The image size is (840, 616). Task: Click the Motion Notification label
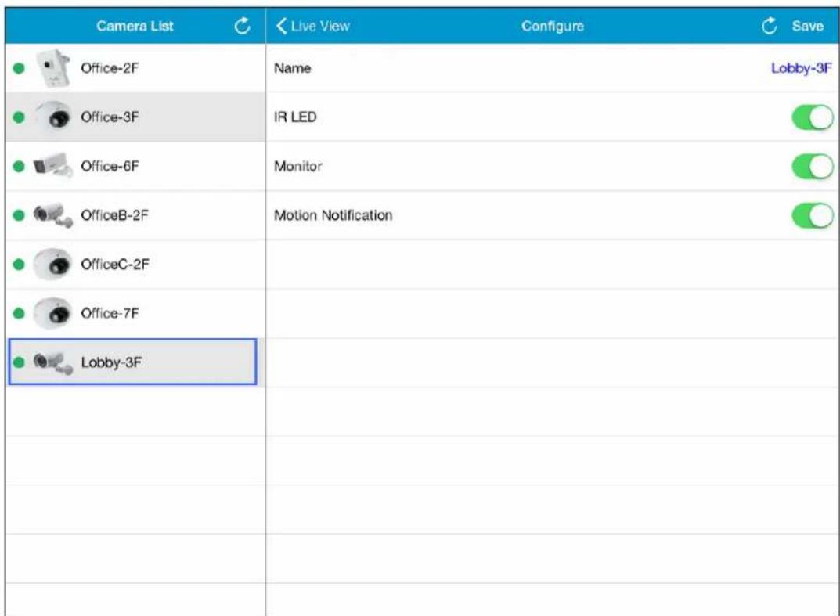(x=333, y=215)
